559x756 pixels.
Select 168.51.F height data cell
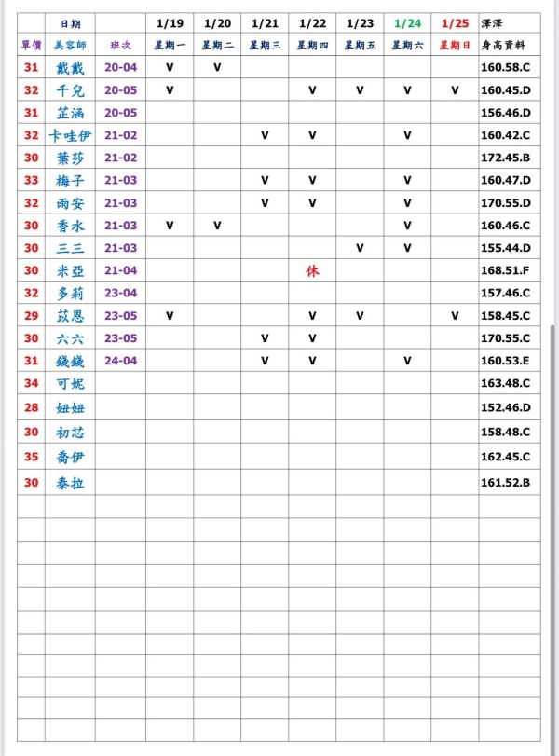[505, 270]
